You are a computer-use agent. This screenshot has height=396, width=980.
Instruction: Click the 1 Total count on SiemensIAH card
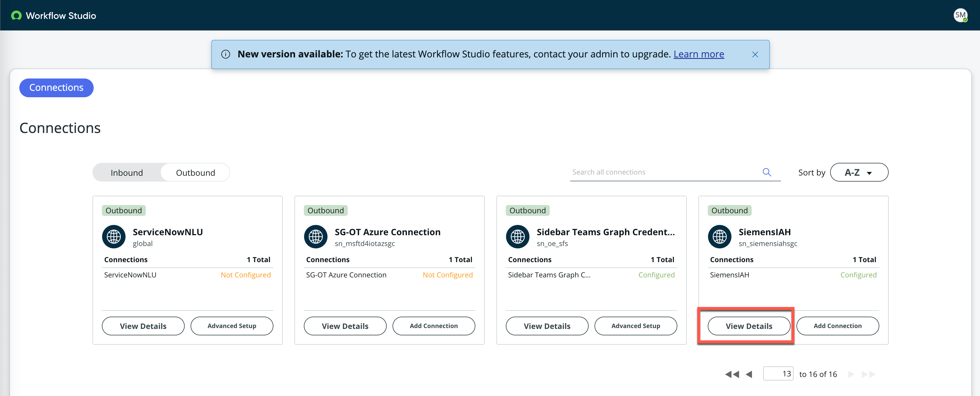pos(864,260)
